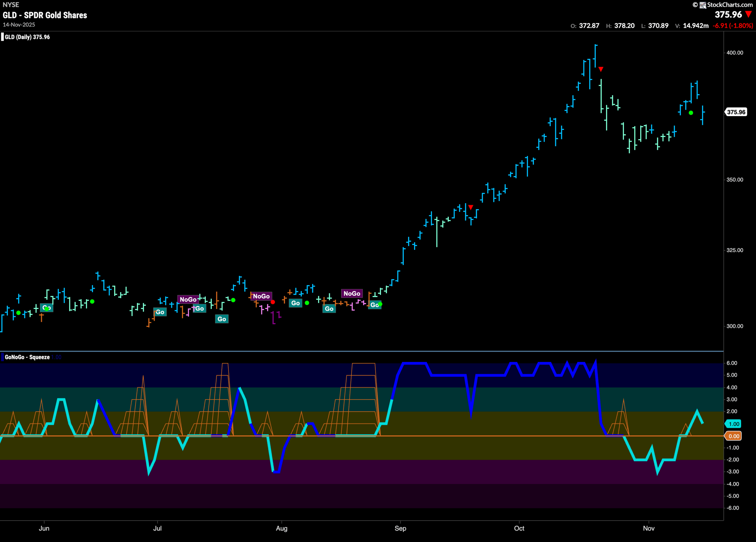756x542 pixels.
Task: Click the Nov month label
Action: pos(649,528)
